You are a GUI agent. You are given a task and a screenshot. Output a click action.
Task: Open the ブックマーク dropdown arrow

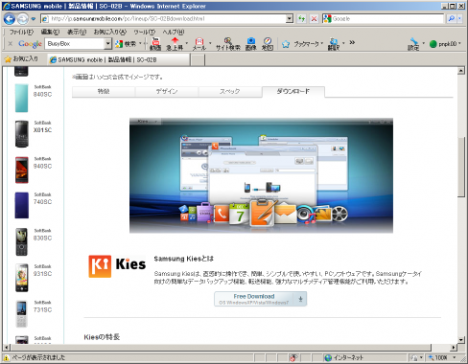point(322,43)
